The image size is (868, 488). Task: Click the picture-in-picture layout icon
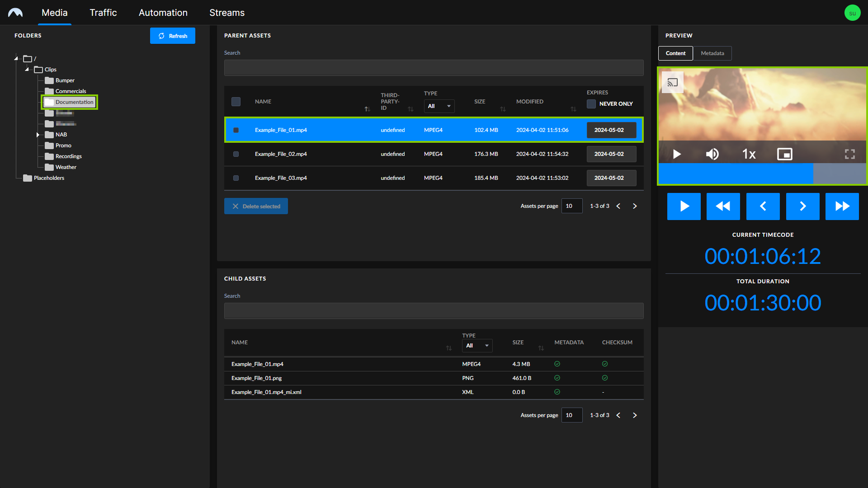[784, 155]
